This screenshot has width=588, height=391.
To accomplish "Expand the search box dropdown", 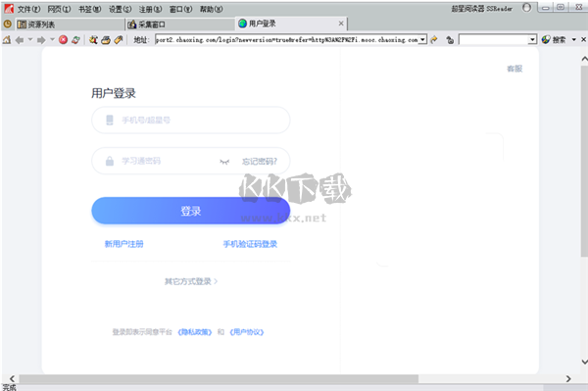I will pyautogui.click(x=532, y=39).
